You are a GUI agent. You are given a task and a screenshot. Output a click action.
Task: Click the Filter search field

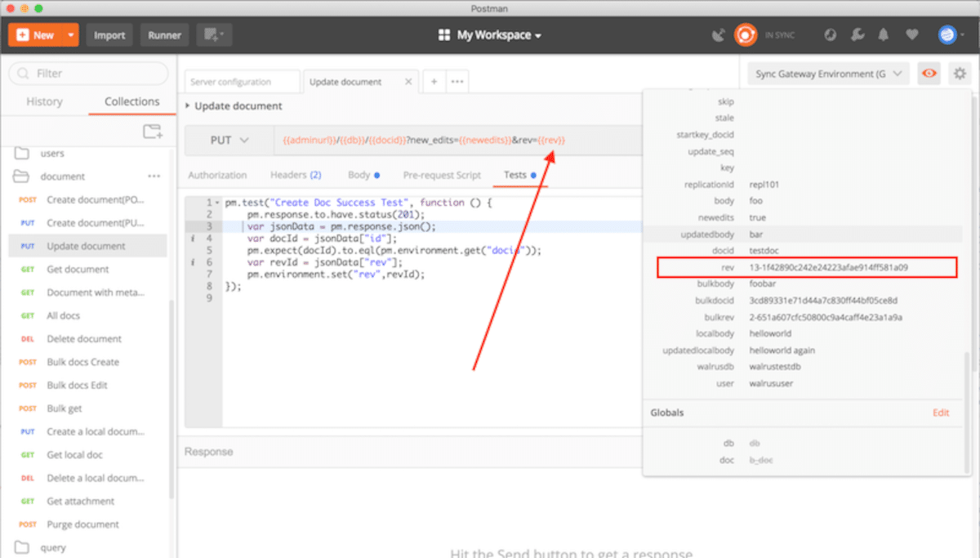coord(88,74)
